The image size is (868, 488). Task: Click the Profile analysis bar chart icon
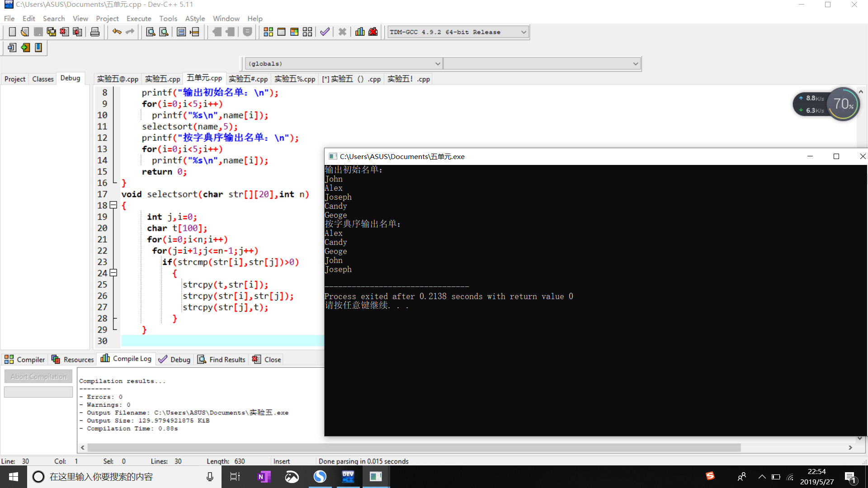pos(360,32)
